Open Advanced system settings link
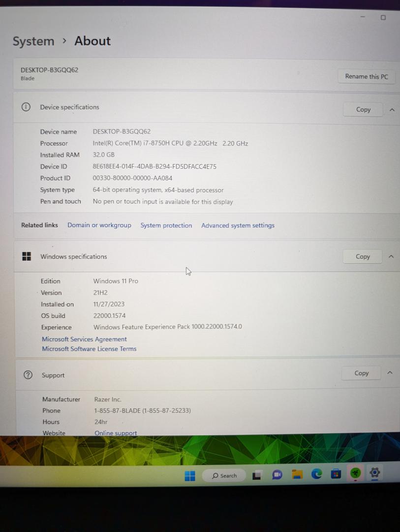This screenshot has width=400, height=532. coord(238,225)
